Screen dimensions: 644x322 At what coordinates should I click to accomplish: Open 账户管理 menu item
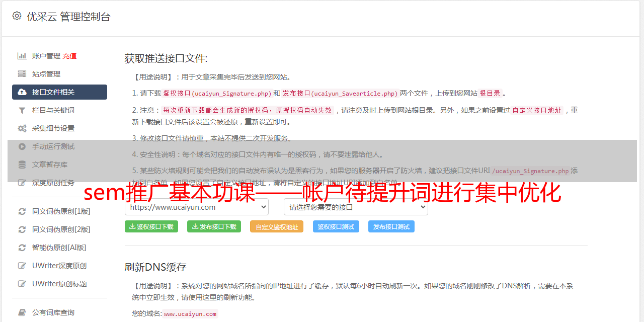(46, 56)
